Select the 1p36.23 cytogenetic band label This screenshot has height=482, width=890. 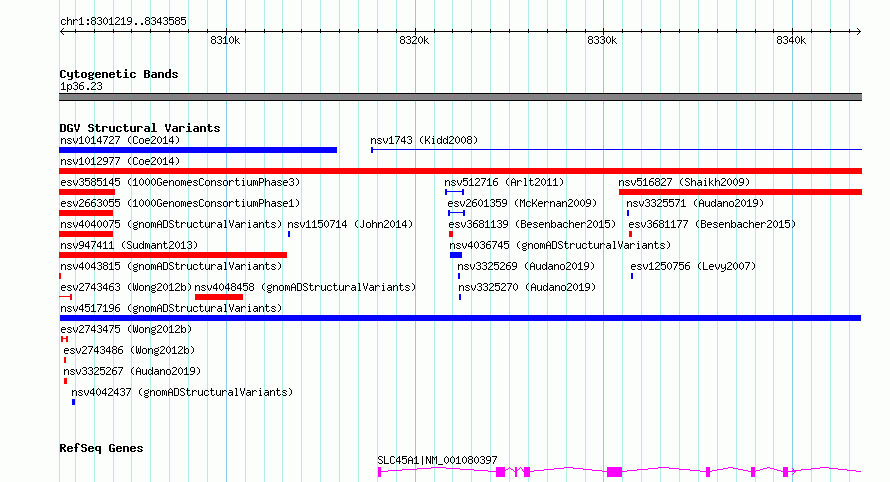[81, 87]
